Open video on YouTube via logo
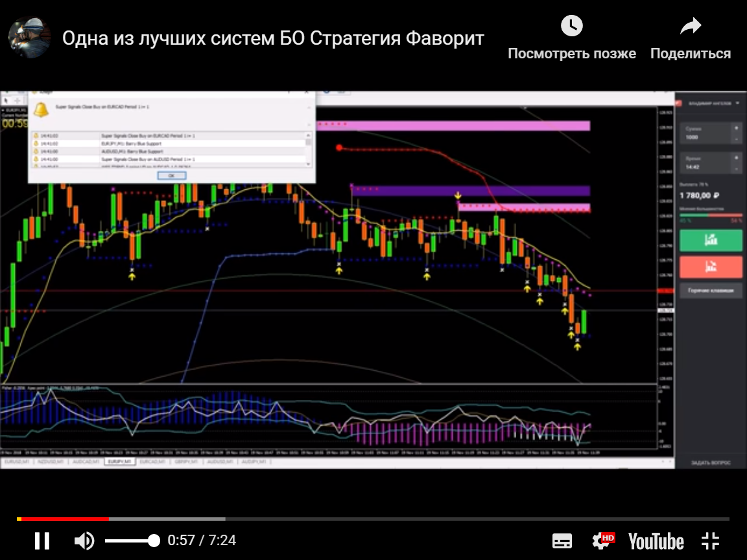The height and width of the screenshot is (560, 747). tap(656, 541)
